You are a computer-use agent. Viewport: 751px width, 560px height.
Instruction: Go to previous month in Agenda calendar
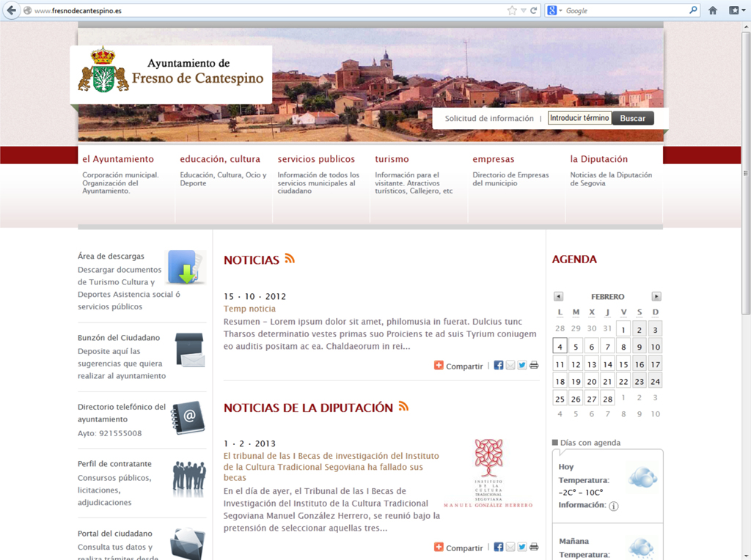pos(558,297)
